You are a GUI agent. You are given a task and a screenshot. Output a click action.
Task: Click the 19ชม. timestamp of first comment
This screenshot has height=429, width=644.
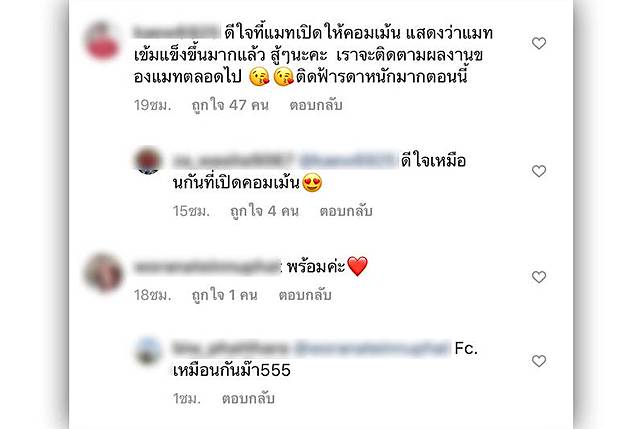pos(152,106)
